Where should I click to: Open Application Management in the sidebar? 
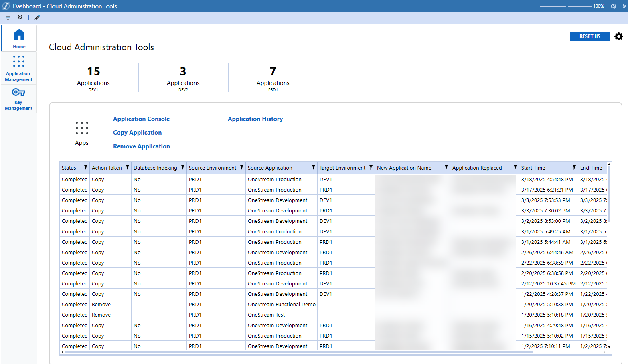(x=18, y=68)
